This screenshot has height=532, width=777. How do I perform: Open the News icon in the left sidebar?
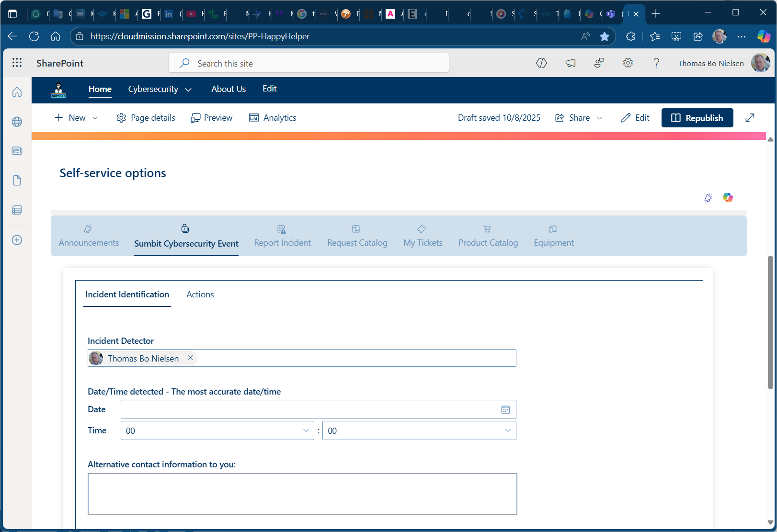click(17, 150)
